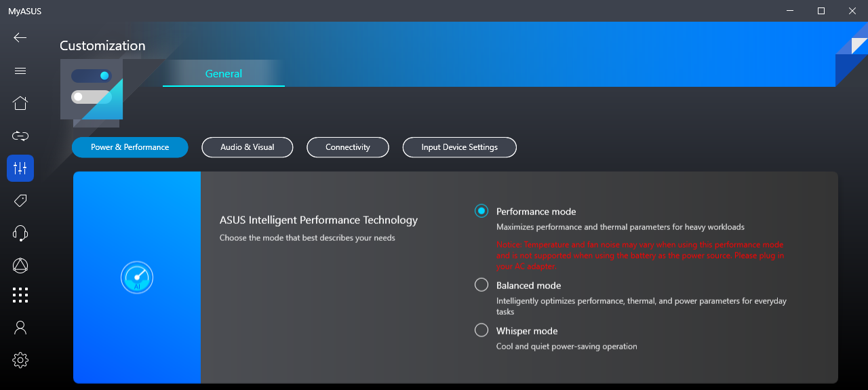Click 'Maximizes performance and thermal parameters' description

point(620,227)
